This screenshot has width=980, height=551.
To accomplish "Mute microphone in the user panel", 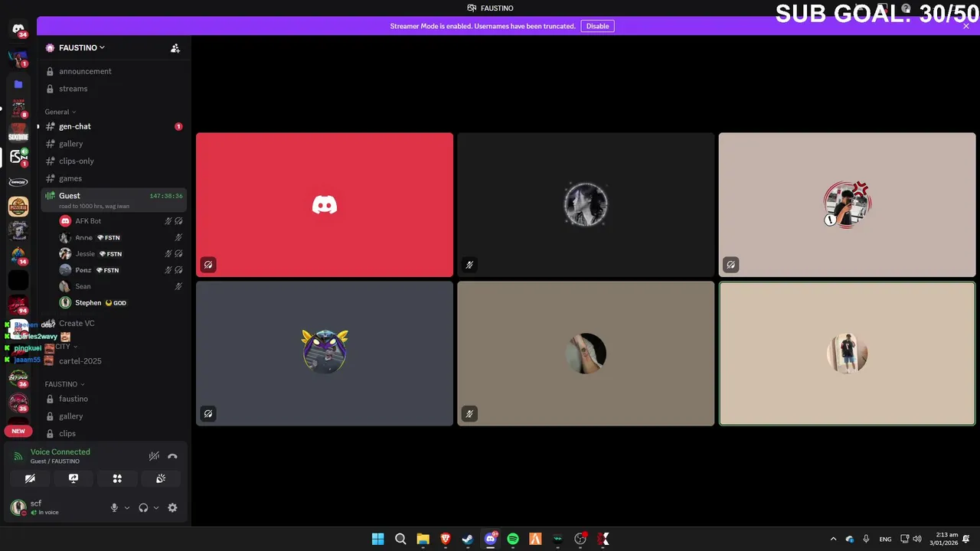I will coord(114,507).
